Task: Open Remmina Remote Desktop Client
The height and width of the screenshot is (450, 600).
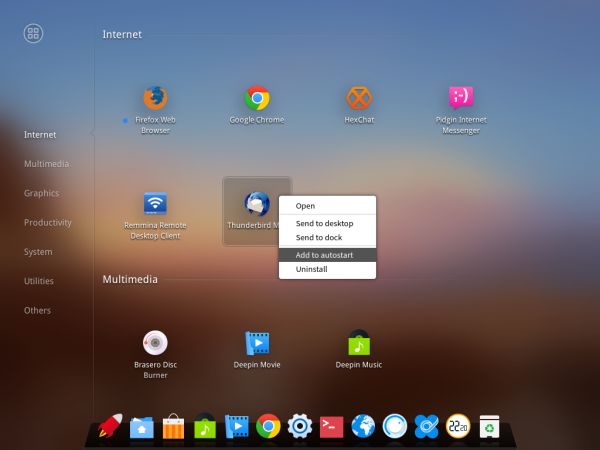Action: coord(155,203)
